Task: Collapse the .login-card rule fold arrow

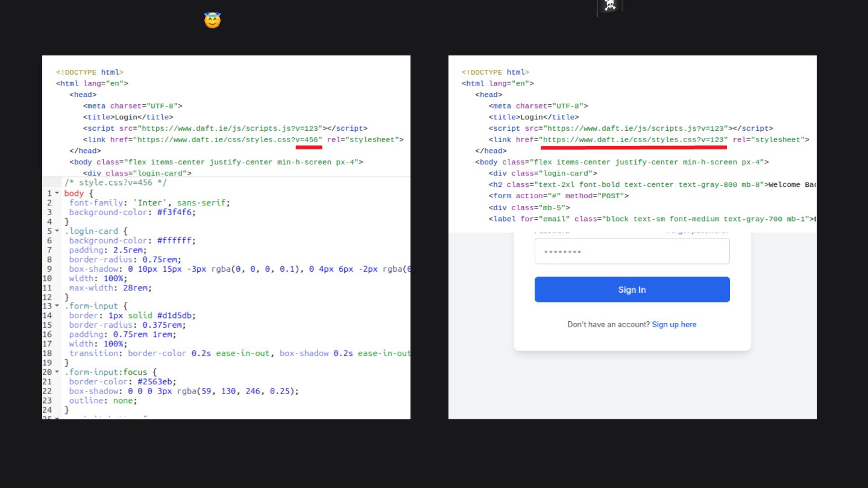Action: 57,231
